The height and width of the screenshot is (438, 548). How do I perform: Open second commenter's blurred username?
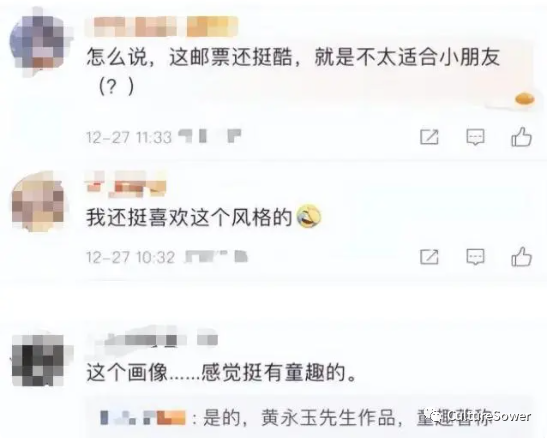[x=126, y=184]
